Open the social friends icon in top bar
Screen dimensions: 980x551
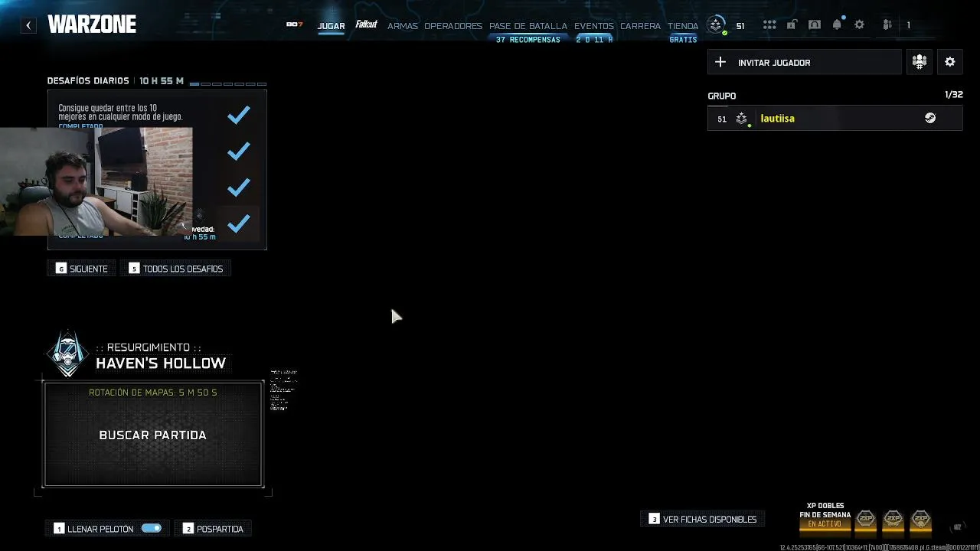887,25
